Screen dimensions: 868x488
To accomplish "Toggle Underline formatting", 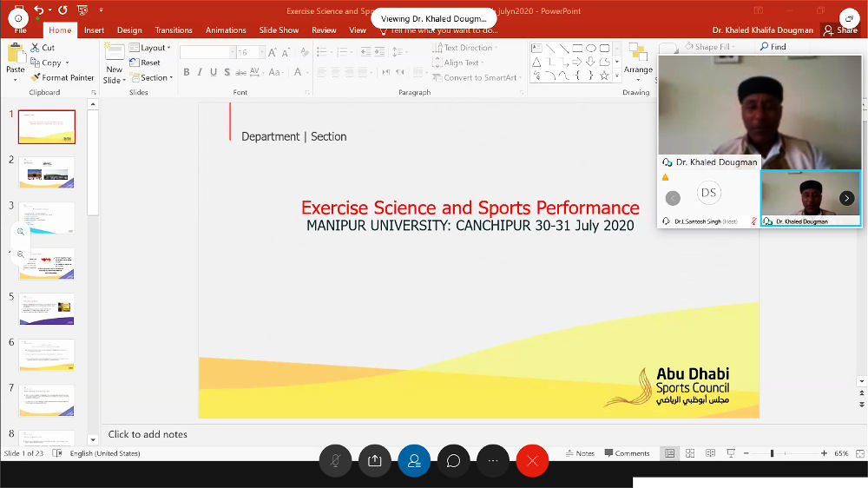I will 214,72.
